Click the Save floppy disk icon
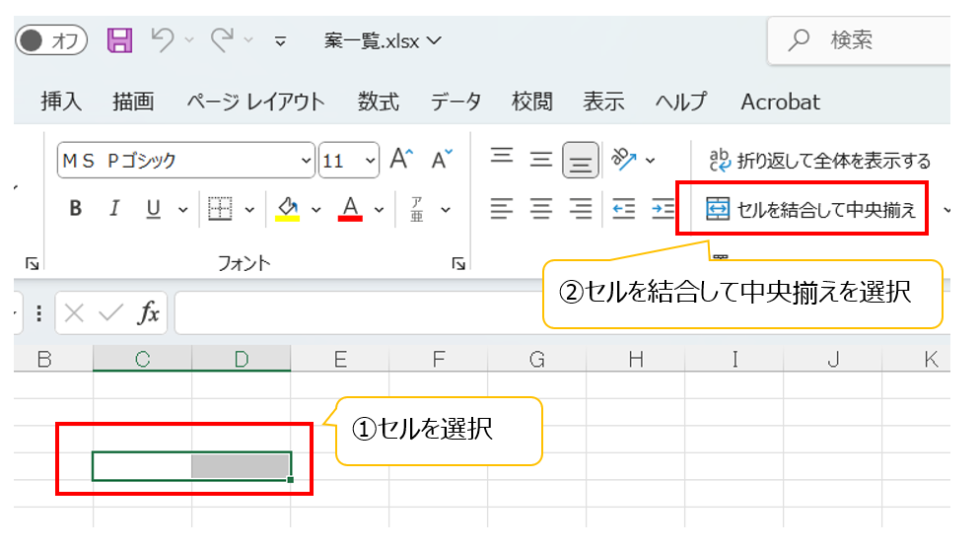980x548 pixels. click(119, 40)
